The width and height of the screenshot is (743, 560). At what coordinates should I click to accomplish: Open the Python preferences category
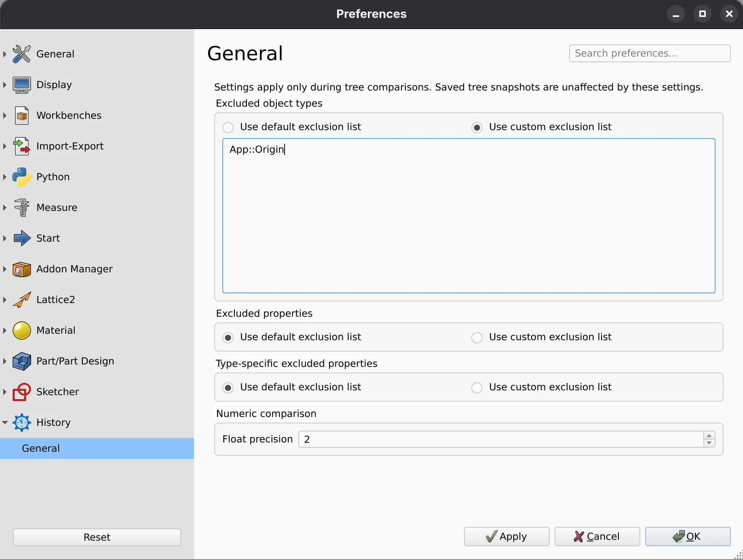click(x=53, y=177)
